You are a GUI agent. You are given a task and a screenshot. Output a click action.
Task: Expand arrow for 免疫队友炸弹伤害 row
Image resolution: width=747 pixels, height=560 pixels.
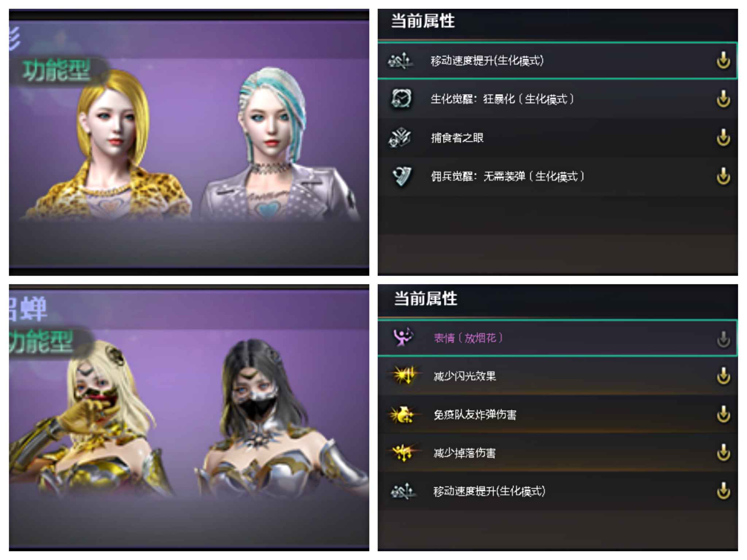click(x=723, y=414)
